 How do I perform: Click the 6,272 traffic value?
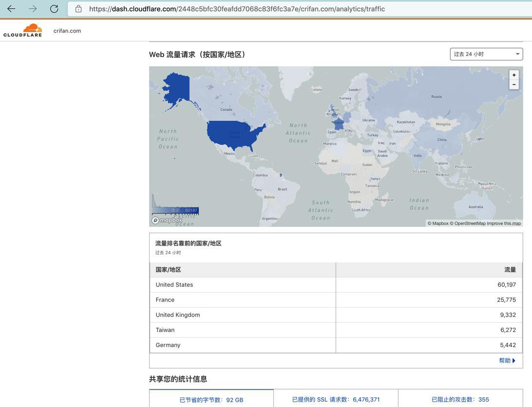click(x=508, y=330)
